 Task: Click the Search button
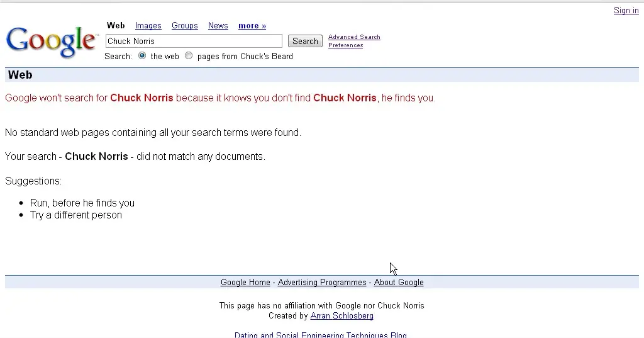click(305, 41)
